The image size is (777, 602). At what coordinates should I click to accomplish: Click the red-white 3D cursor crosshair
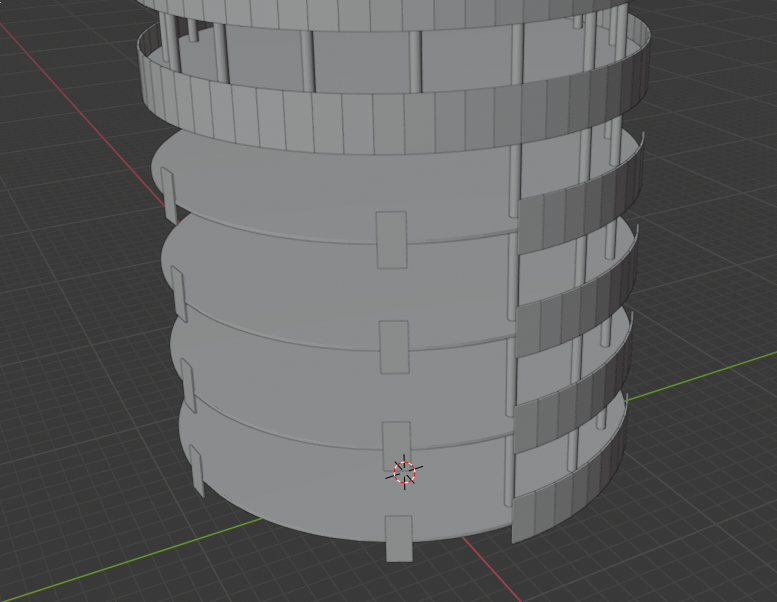[x=404, y=472]
